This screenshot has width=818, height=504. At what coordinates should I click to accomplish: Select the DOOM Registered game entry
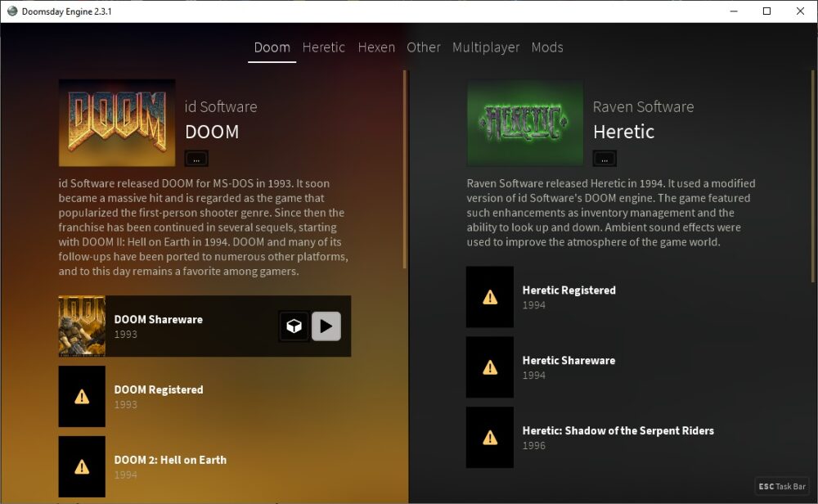pyautogui.click(x=204, y=397)
